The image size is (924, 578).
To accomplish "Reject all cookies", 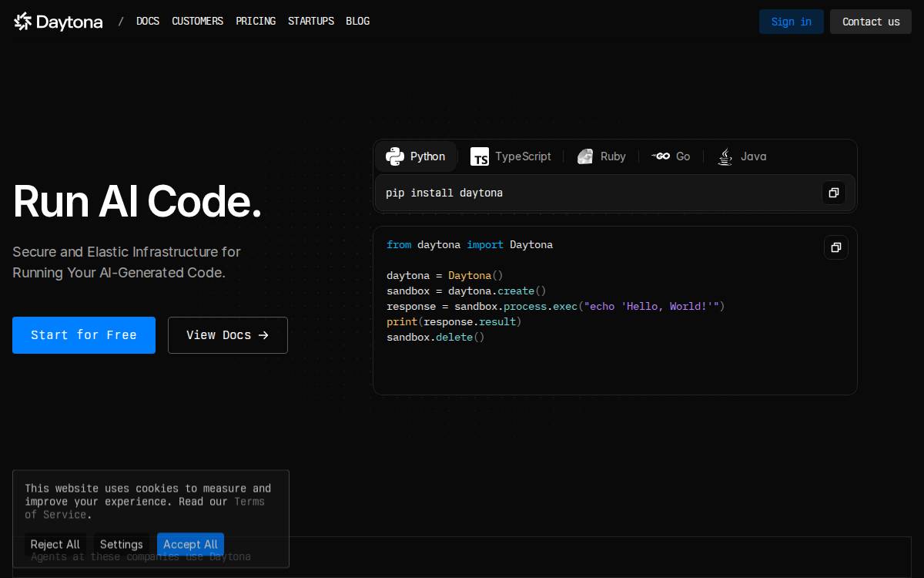I will click(55, 544).
